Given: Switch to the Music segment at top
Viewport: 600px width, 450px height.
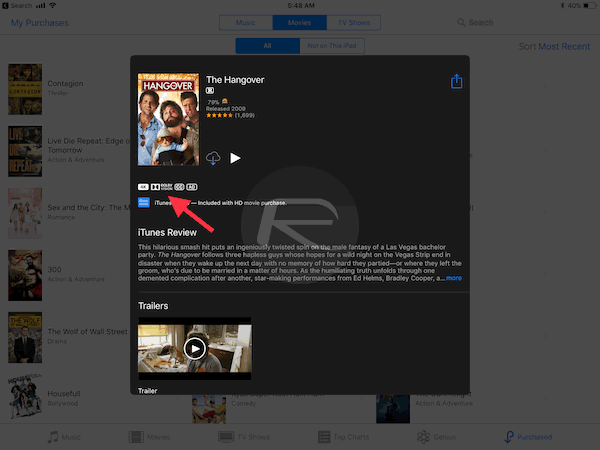Looking at the screenshot, I should click(x=243, y=22).
